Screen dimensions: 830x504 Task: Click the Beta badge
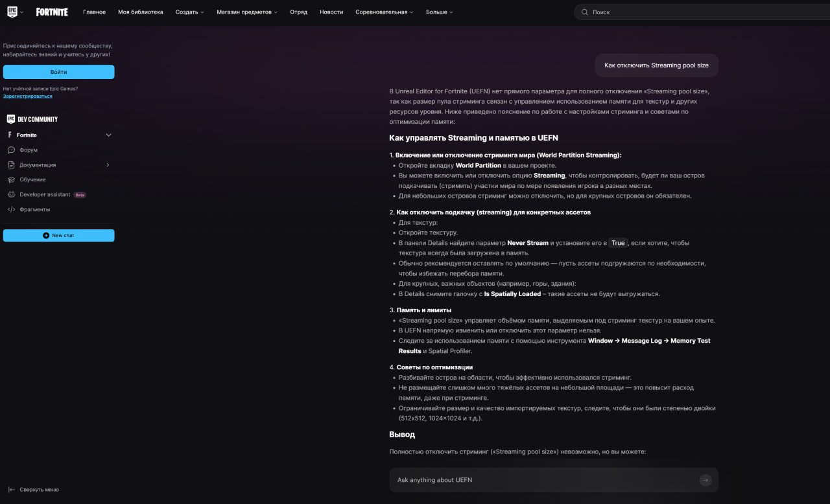coord(80,194)
